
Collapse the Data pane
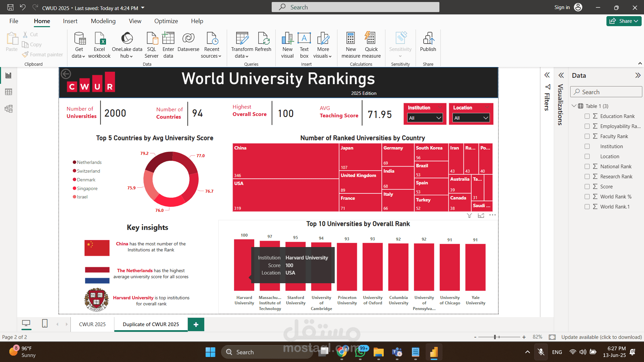(638, 75)
